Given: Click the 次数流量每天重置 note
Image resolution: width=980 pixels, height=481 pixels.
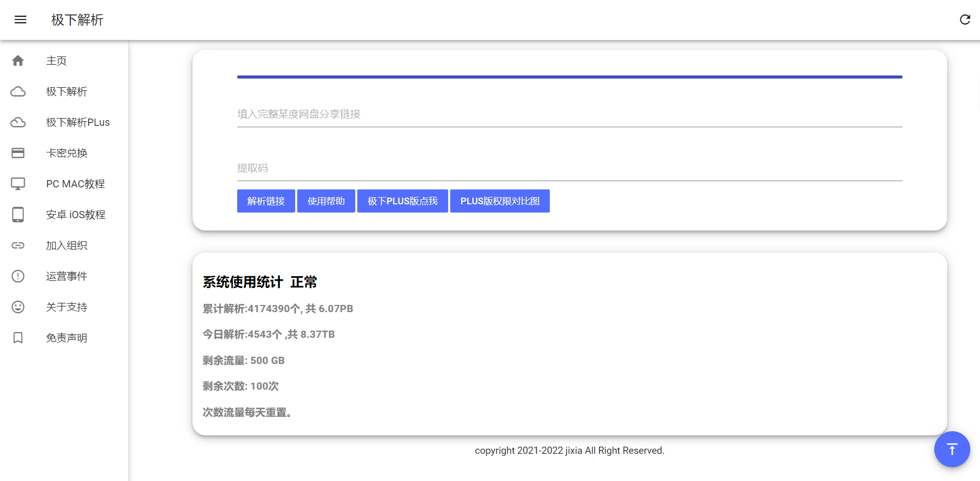Looking at the screenshot, I should (247, 412).
